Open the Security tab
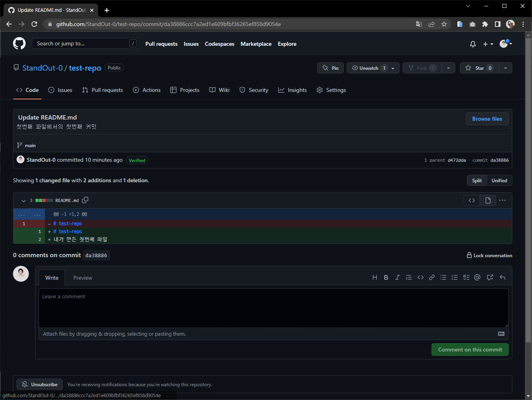Screen dimensions: 532x400 (254, 90)
